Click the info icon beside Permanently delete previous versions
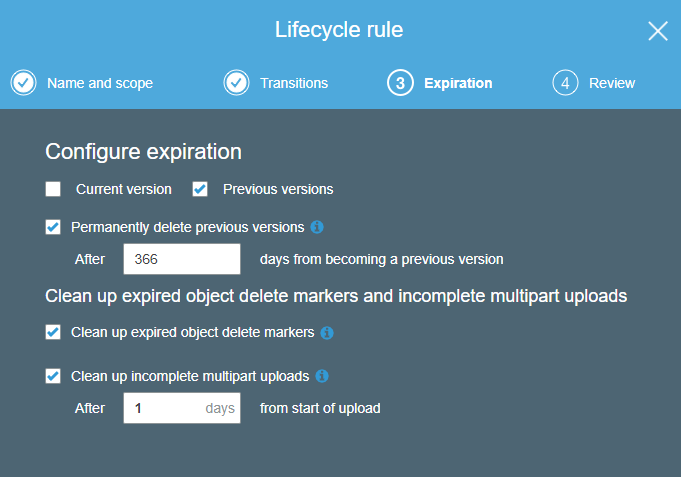The image size is (681, 477). click(317, 227)
